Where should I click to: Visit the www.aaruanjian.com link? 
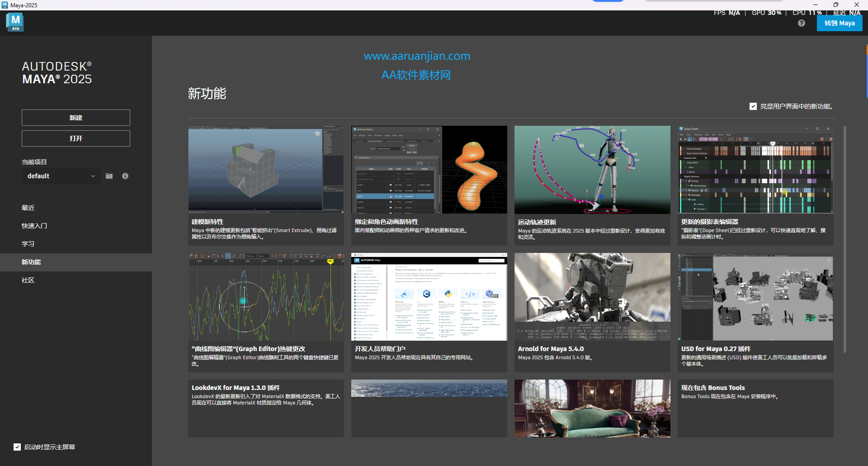point(416,56)
